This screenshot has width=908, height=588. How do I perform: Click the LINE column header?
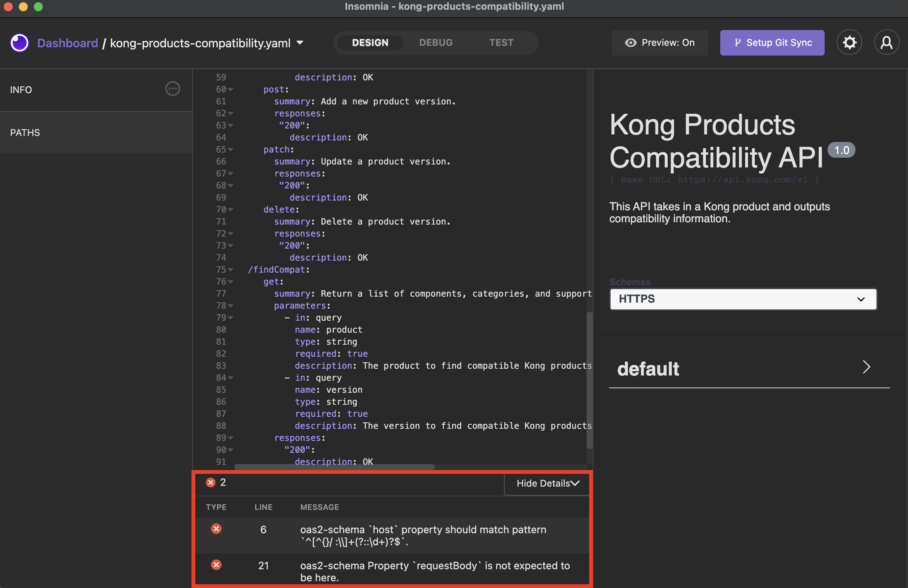click(263, 507)
